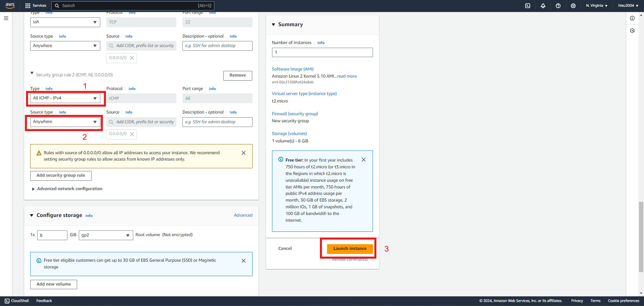Collapse the Configure storage section

(x=32, y=215)
